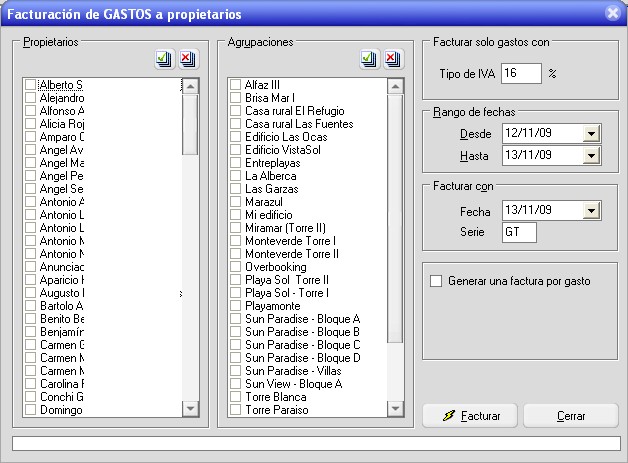Select the Conchi G owner entry

[x=62, y=397]
